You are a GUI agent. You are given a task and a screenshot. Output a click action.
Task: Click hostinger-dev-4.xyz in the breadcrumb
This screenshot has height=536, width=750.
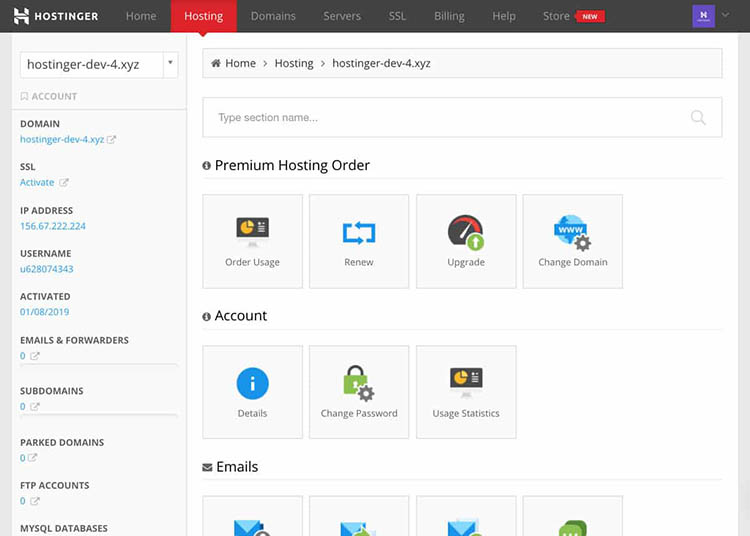(381, 63)
